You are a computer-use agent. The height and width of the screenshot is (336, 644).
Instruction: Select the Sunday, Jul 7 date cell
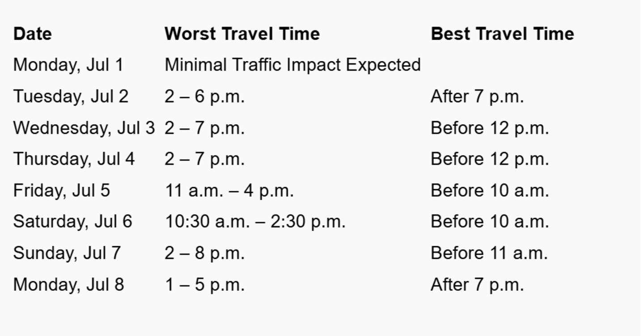pos(67,253)
